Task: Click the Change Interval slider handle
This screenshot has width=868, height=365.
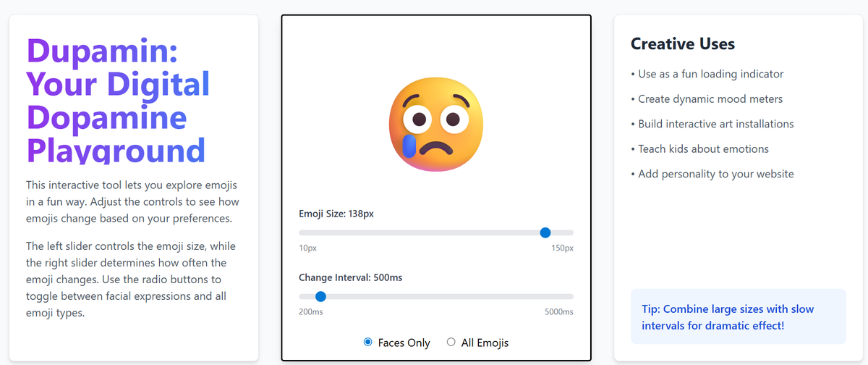Action: pyautogui.click(x=321, y=296)
